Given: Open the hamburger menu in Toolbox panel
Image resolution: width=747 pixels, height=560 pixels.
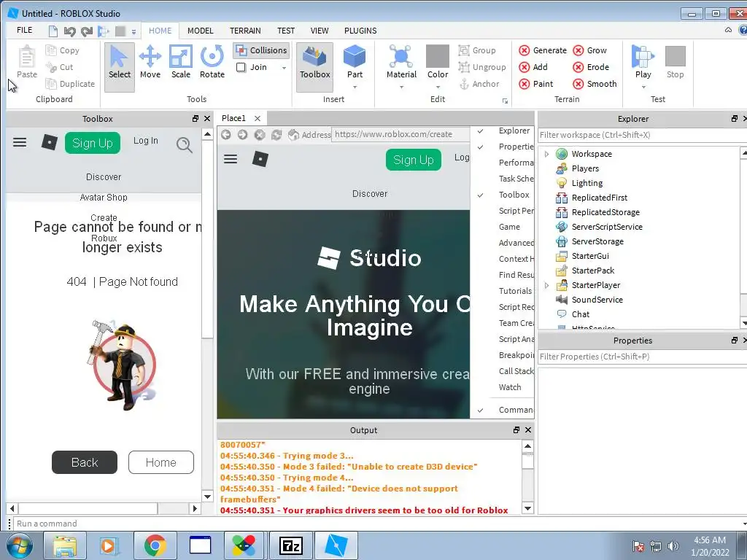Looking at the screenshot, I should coord(20,142).
